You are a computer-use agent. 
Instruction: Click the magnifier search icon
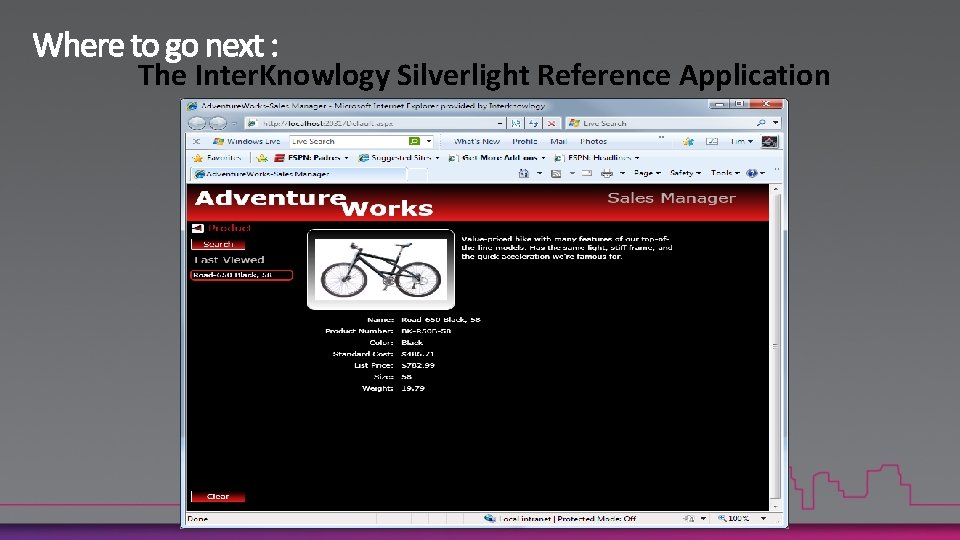click(x=761, y=123)
